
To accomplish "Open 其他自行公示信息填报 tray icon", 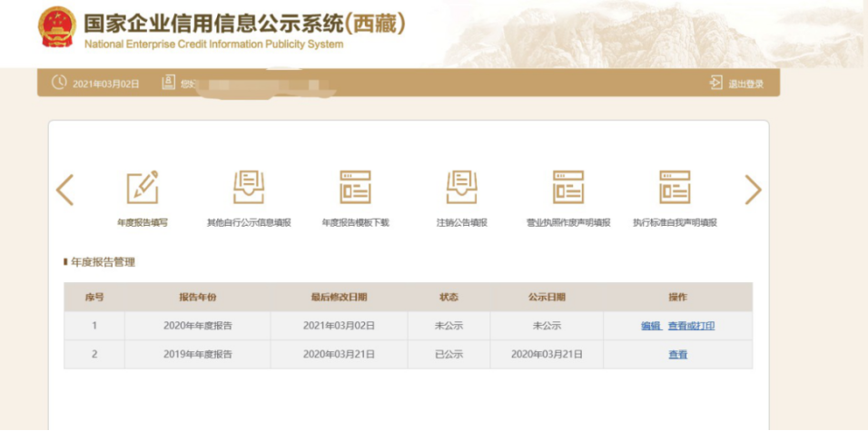I will 249,187.
